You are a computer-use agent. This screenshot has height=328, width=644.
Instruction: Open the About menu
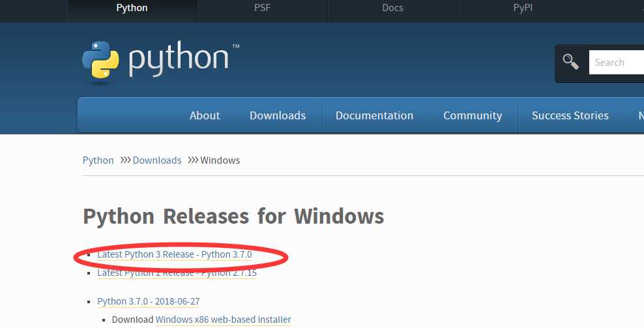point(205,115)
